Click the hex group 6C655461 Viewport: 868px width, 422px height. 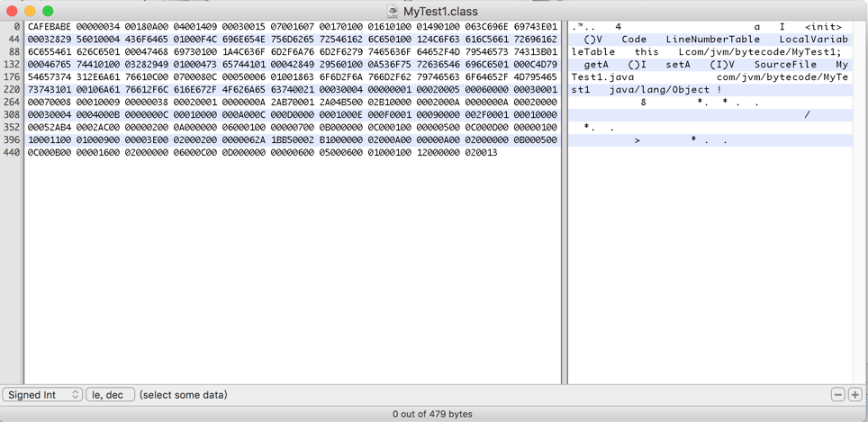coord(50,52)
